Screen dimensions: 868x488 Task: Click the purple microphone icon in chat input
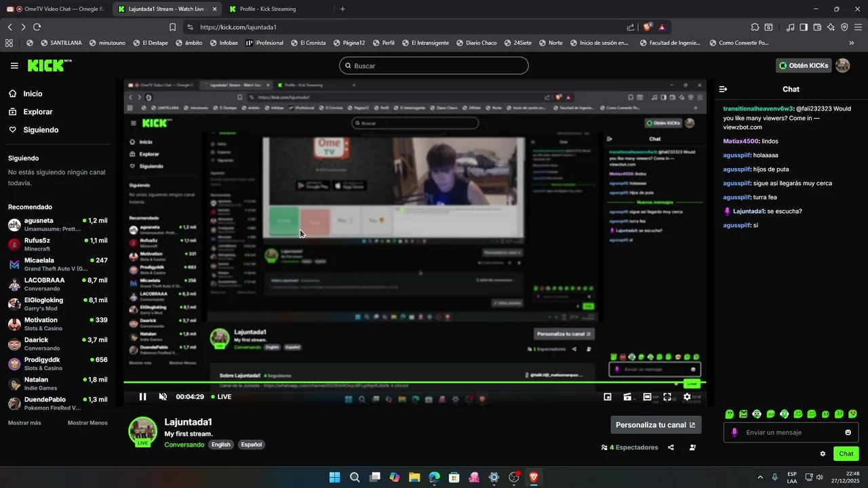pos(734,432)
